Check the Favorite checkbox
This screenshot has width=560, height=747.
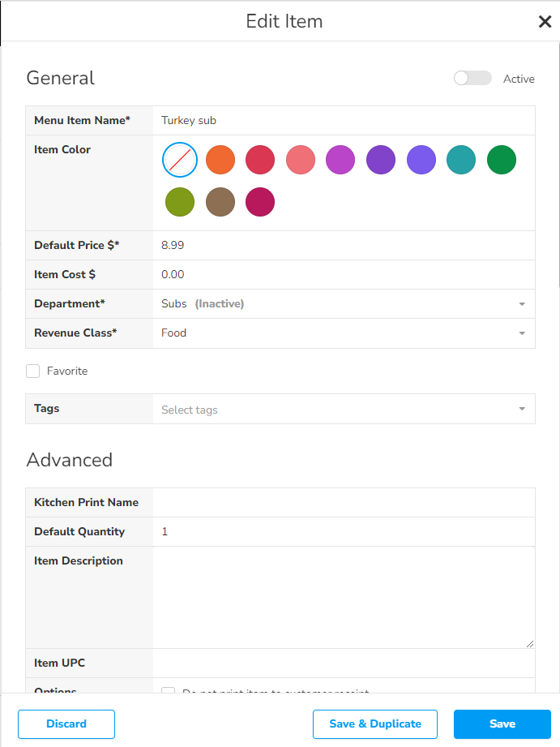[33, 371]
